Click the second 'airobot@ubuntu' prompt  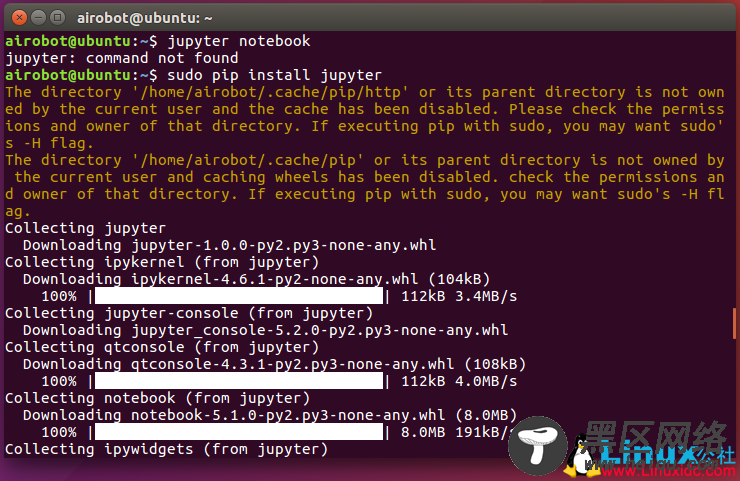coord(68,75)
